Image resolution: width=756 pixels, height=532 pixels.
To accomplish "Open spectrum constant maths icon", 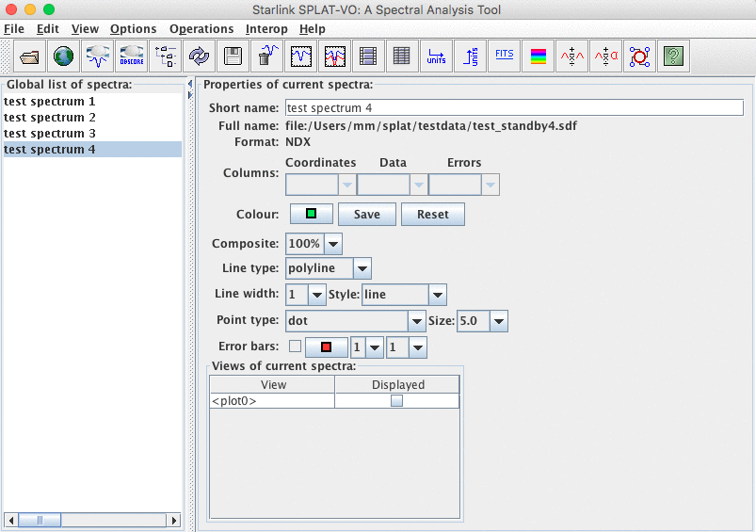I will pos(605,56).
